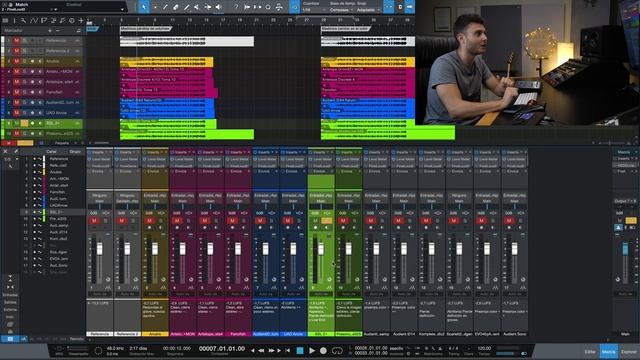This screenshot has width=640, height=360.
Task: Click the pin icon beside mixer close
Action: coord(16,151)
